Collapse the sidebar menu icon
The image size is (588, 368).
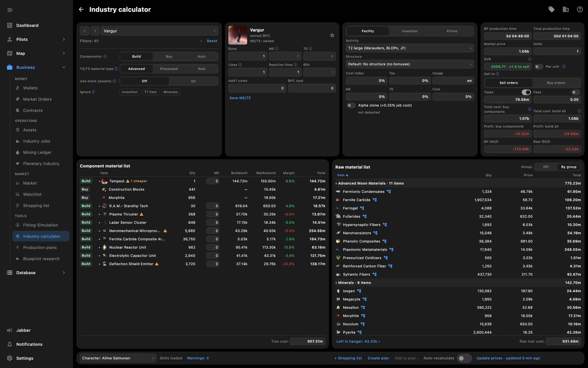[10, 10]
